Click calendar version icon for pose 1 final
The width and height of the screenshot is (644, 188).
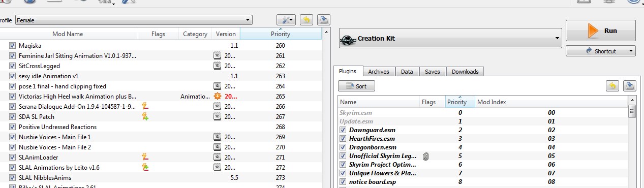point(217,86)
